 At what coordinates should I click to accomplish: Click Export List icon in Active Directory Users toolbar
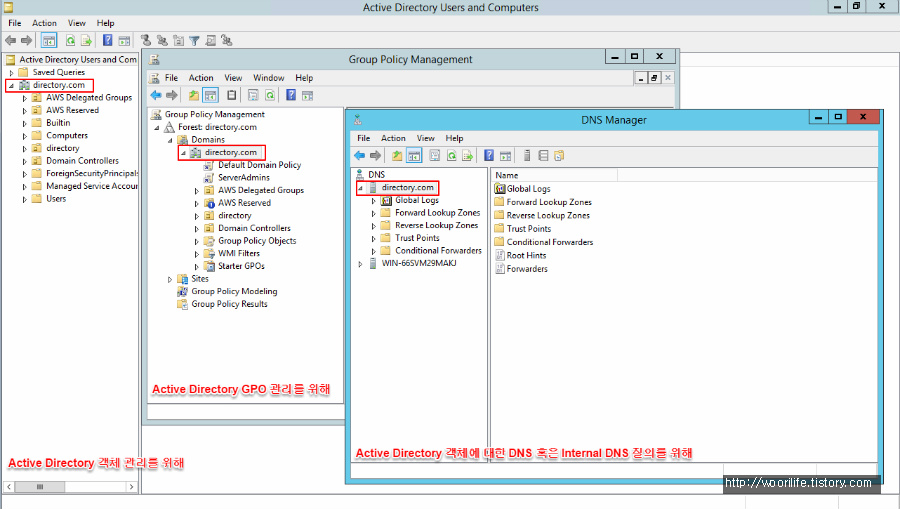[x=86, y=40]
